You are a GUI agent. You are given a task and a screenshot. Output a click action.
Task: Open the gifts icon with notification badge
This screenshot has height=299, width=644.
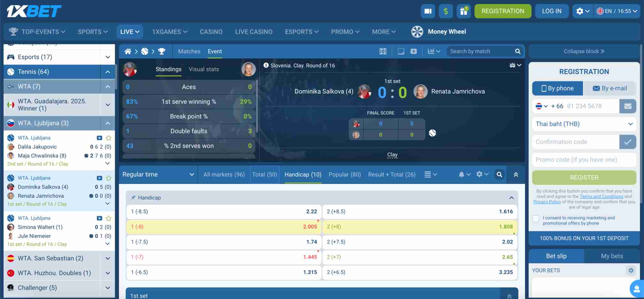463,11
